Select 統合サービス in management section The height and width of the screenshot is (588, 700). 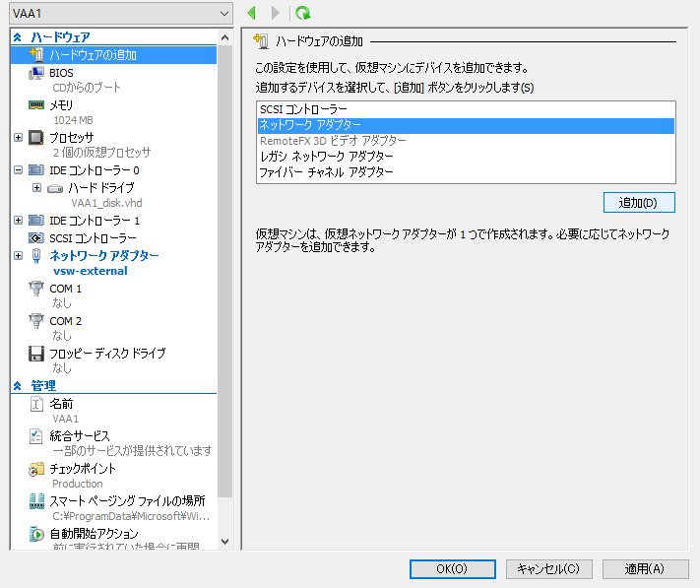[80, 436]
